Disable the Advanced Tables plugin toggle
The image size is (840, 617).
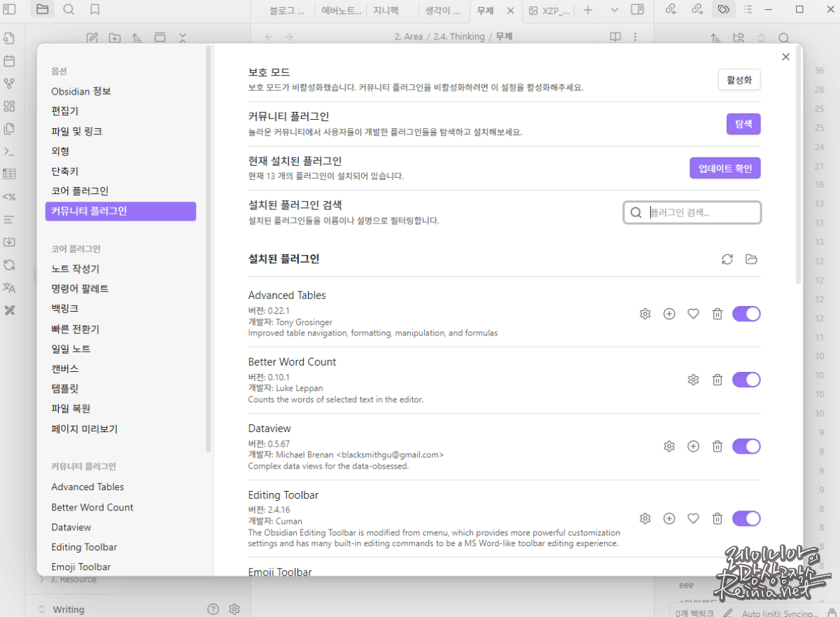tap(746, 314)
